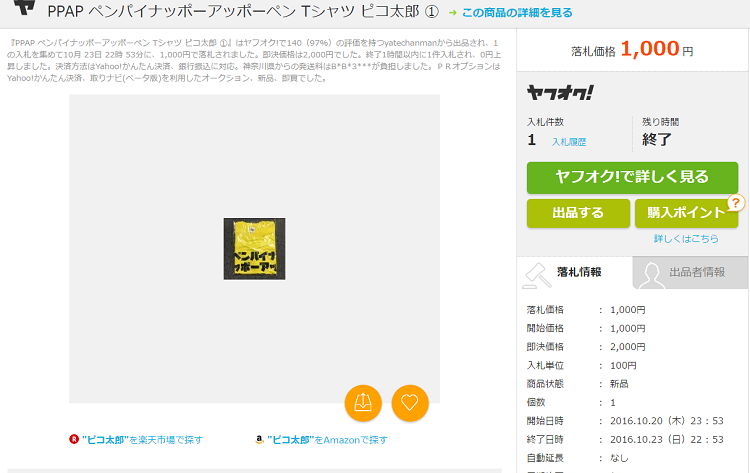Search "ピコ太郎"を楽天市場で探す link
The width and height of the screenshot is (750, 473).
142,440
